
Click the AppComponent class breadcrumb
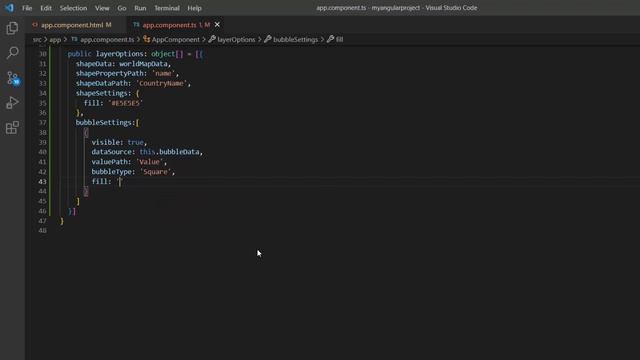pos(171,40)
